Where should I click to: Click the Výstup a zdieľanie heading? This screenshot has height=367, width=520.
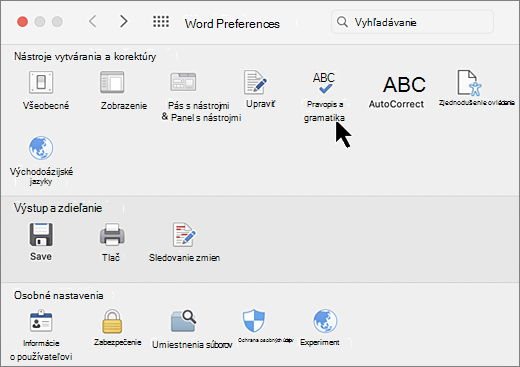pyautogui.click(x=58, y=208)
